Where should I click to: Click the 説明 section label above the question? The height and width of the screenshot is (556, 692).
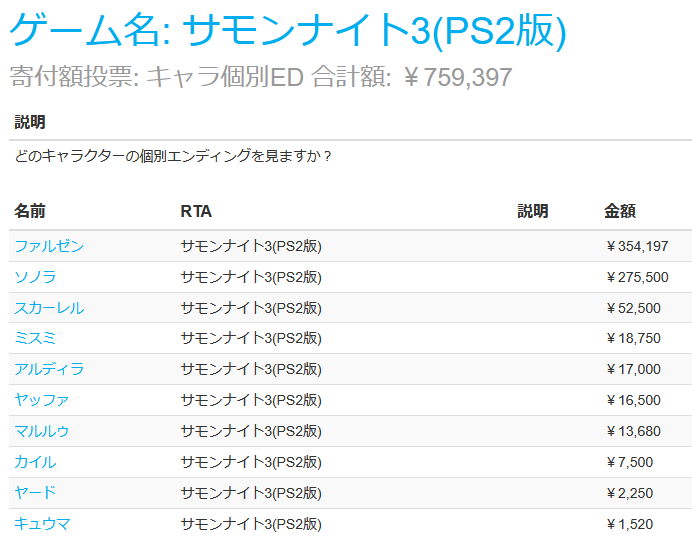point(30,122)
